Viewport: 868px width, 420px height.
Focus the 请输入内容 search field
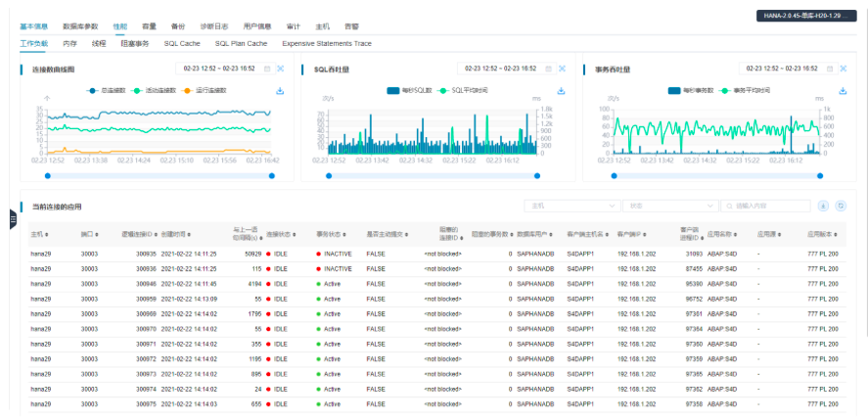tap(765, 206)
